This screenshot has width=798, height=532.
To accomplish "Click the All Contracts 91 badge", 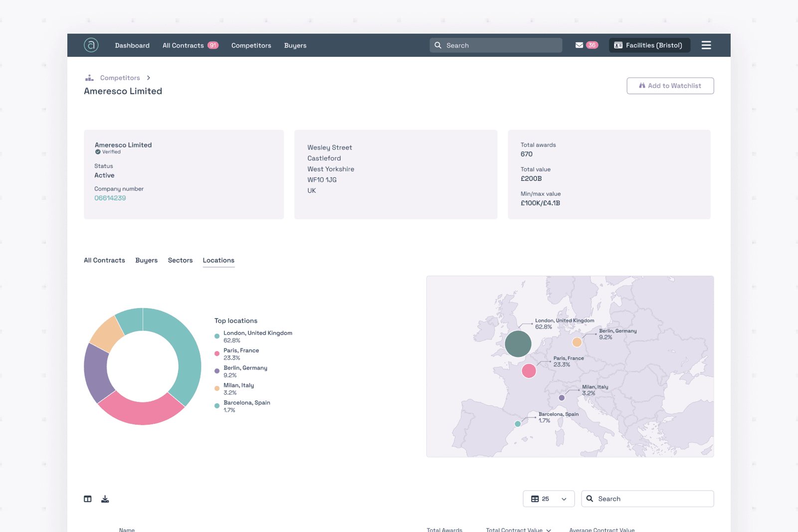I will 213,45.
